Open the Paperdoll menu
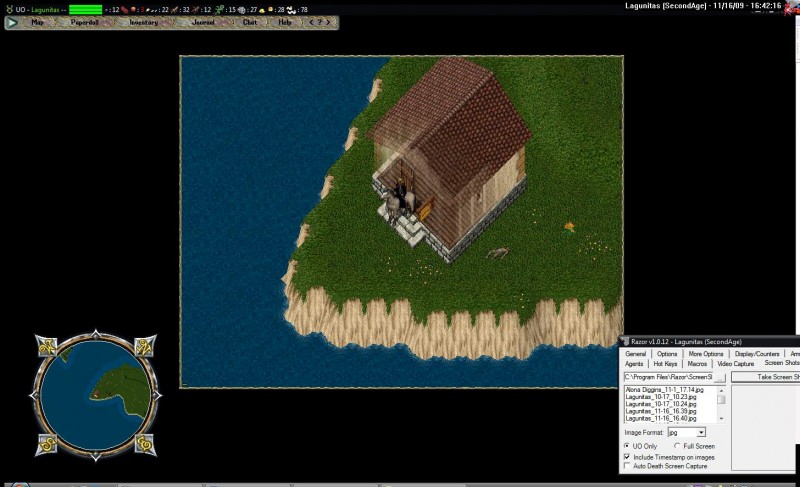Image resolution: width=800 pixels, height=487 pixels. (84, 21)
